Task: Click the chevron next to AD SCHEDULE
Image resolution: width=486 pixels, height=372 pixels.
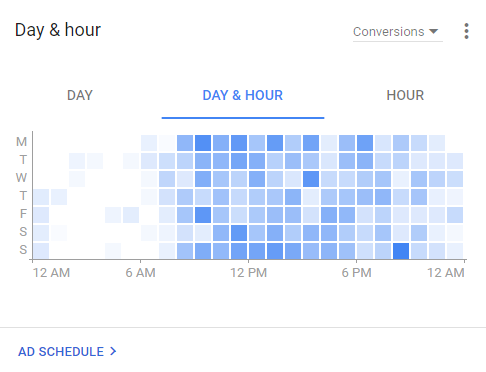Action: pos(113,351)
